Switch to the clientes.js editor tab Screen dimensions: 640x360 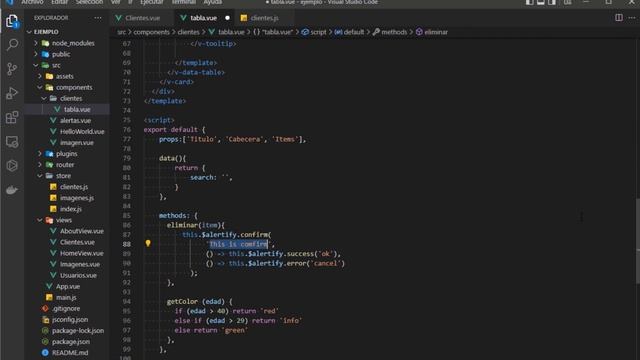[x=264, y=18]
